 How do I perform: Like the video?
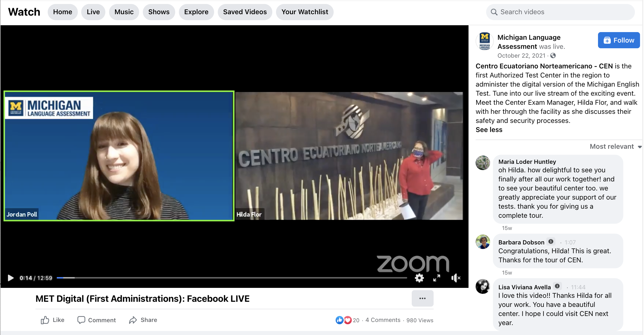(x=53, y=320)
